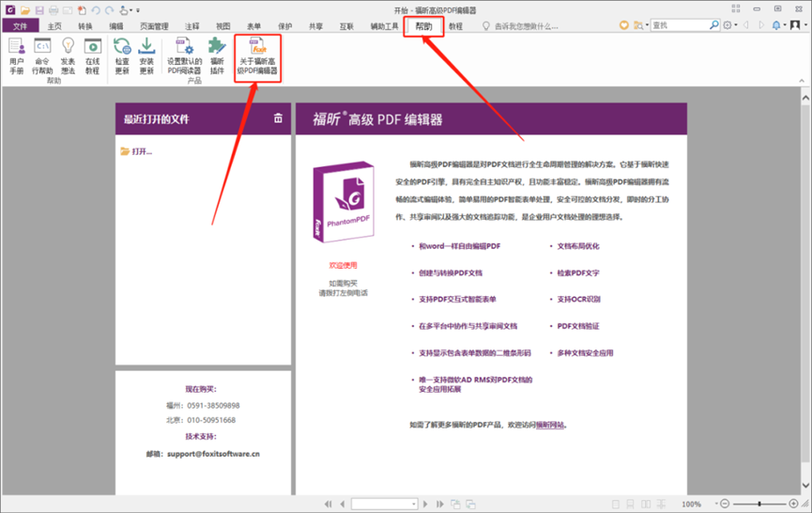Click zoom out minus button
The height and width of the screenshot is (513, 812).
tap(725, 504)
